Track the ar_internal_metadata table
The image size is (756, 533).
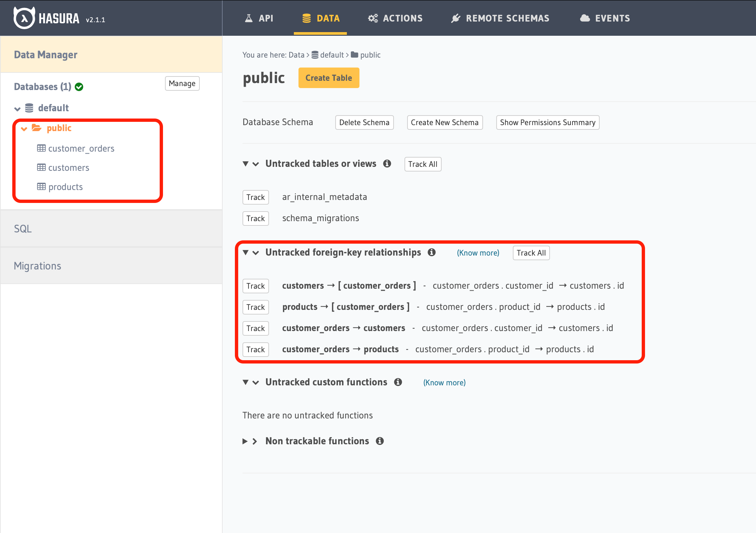pos(255,197)
